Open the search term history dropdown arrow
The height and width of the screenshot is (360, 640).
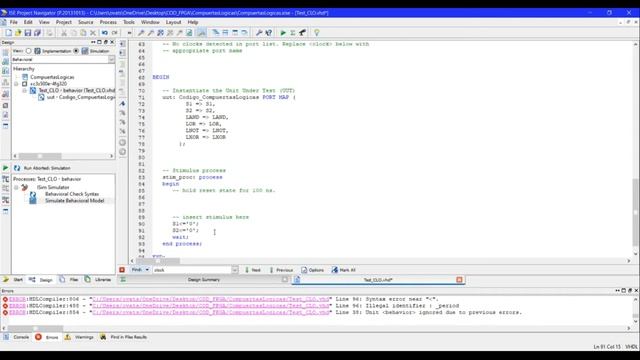coord(235,270)
